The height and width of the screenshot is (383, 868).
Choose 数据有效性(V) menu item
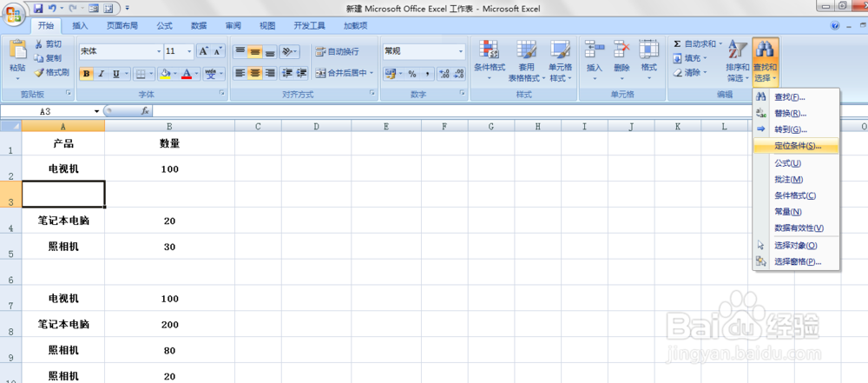(x=796, y=228)
